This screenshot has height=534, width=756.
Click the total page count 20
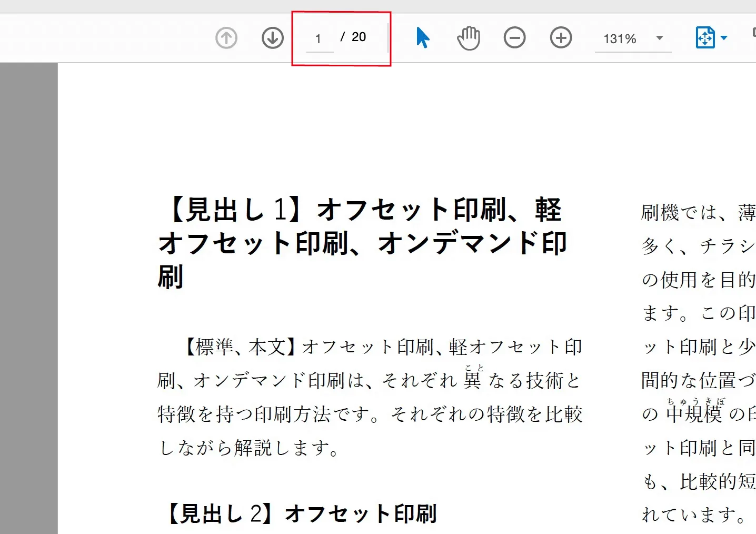359,37
